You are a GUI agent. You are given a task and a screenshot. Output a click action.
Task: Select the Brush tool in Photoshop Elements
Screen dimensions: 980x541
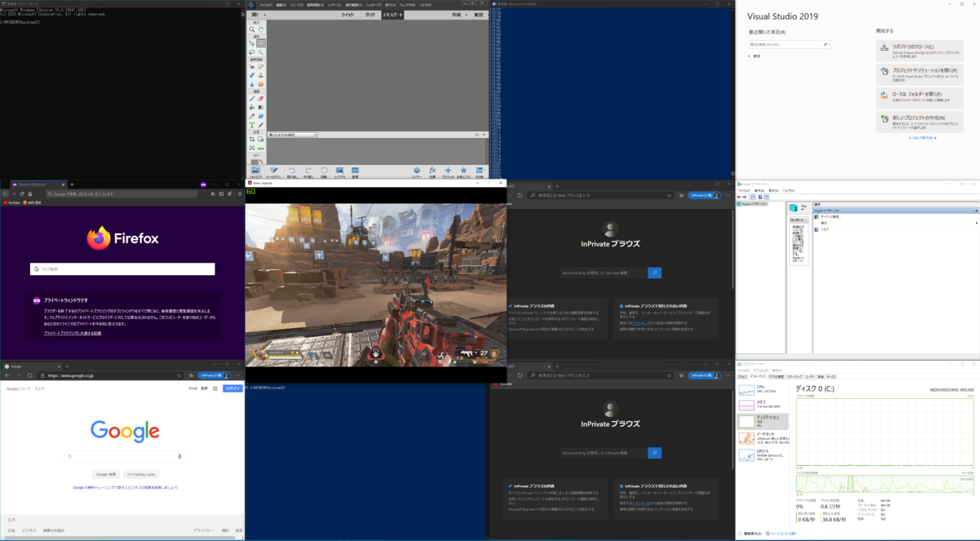(x=252, y=98)
